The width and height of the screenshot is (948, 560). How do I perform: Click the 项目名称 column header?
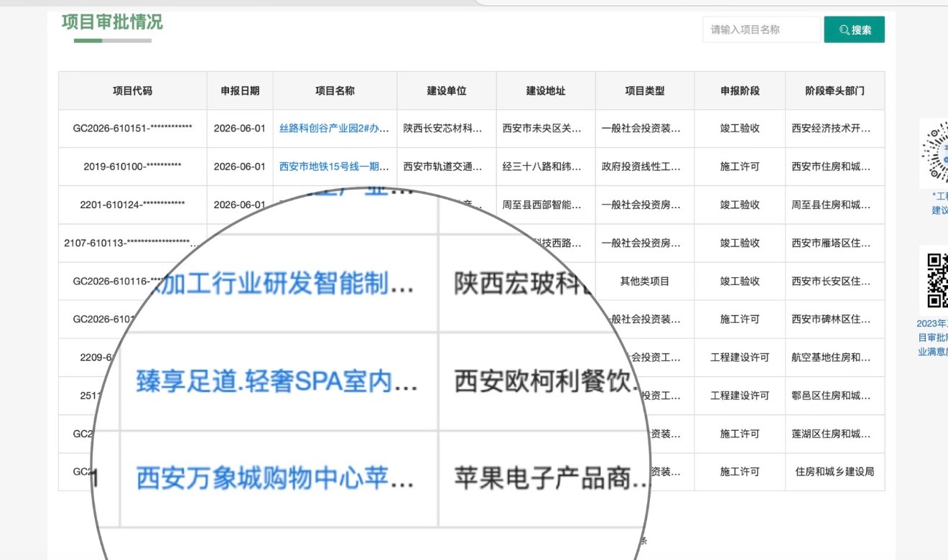click(335, 91)
